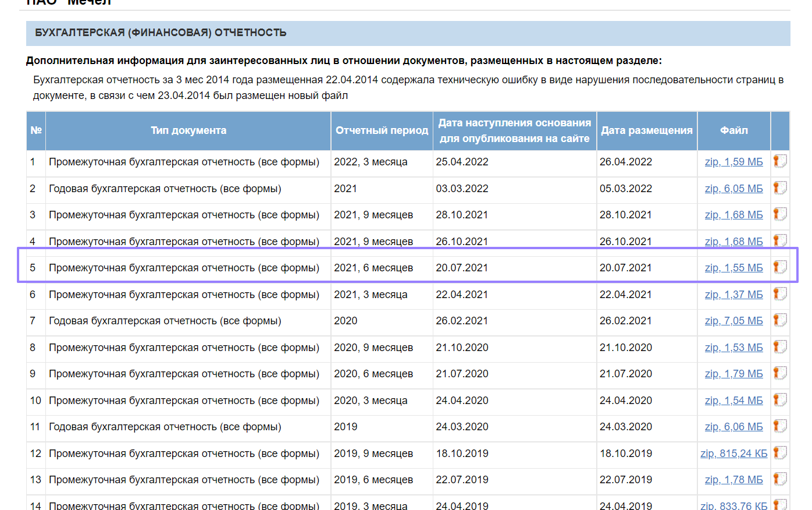Download the zip, 1,37 МБ file
This screenshot has width=812, height=510.
pos(733,295)
